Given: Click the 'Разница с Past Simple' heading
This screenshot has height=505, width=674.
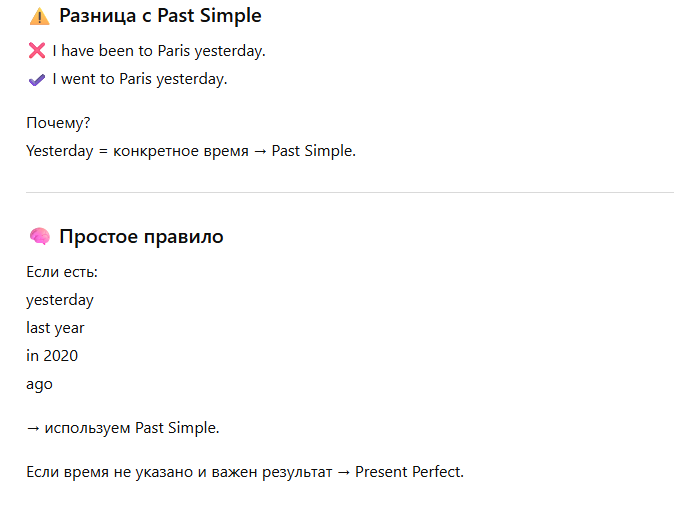Looking at the screenshot, I should 160,16.
